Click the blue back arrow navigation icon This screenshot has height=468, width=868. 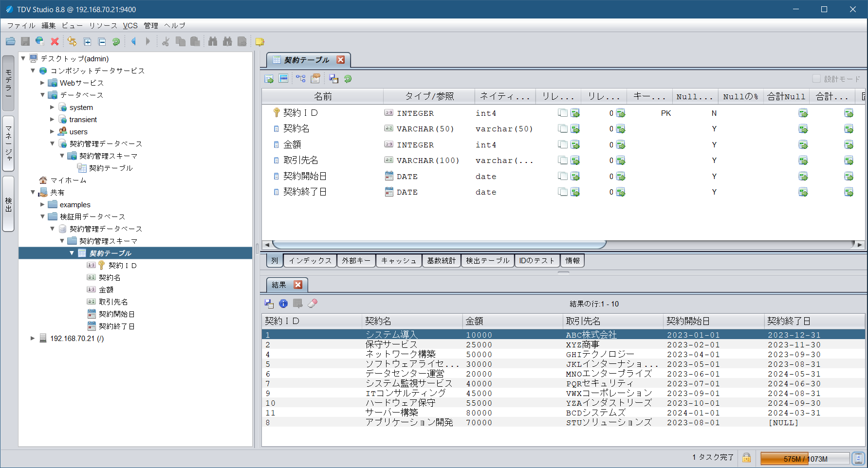click(134, 42)
